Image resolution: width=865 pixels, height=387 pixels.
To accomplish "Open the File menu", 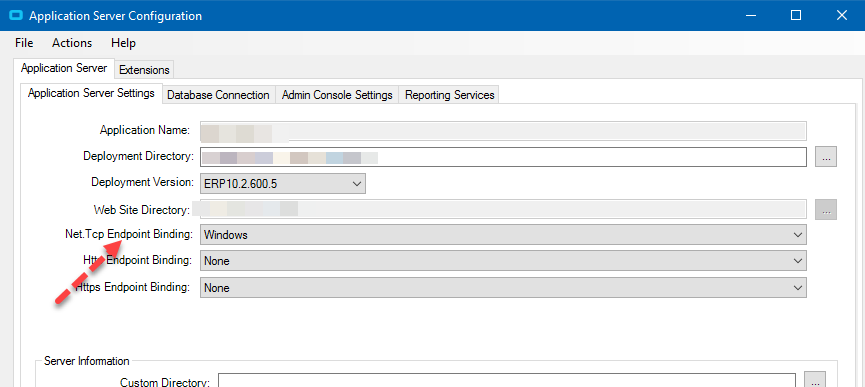I will pos(24,43).
